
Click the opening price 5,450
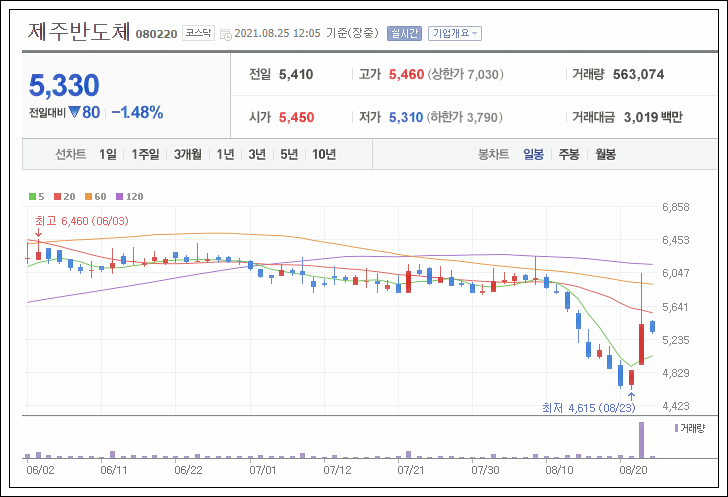296,118
